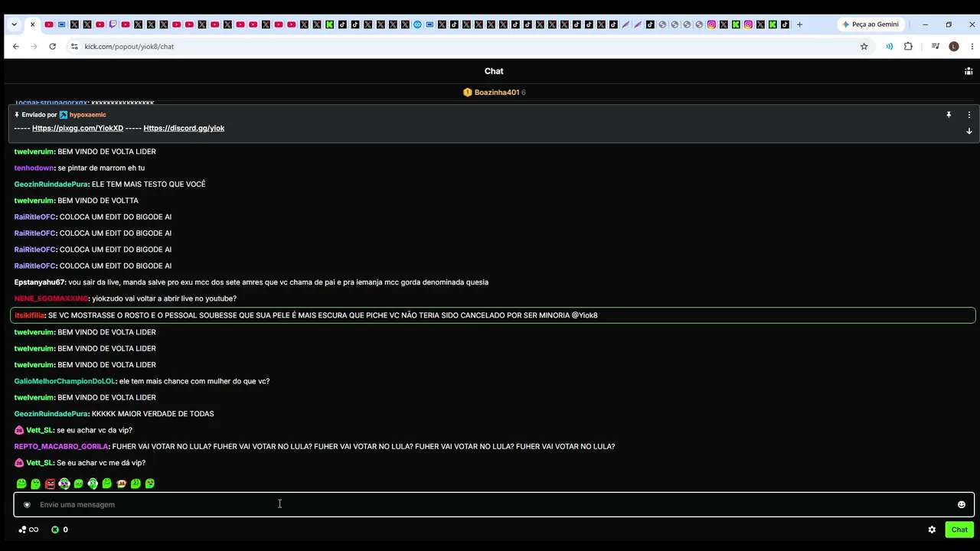Click the @Yiok8 mention in highlighted message
The height and width of the screenshot is (551, 980).
[584, 315]
